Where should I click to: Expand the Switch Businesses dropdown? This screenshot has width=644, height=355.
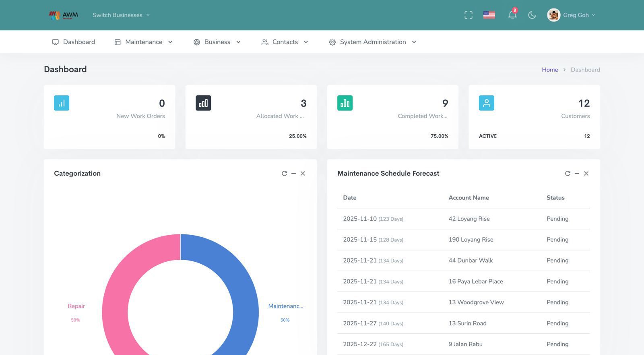[x=121, y=15]
